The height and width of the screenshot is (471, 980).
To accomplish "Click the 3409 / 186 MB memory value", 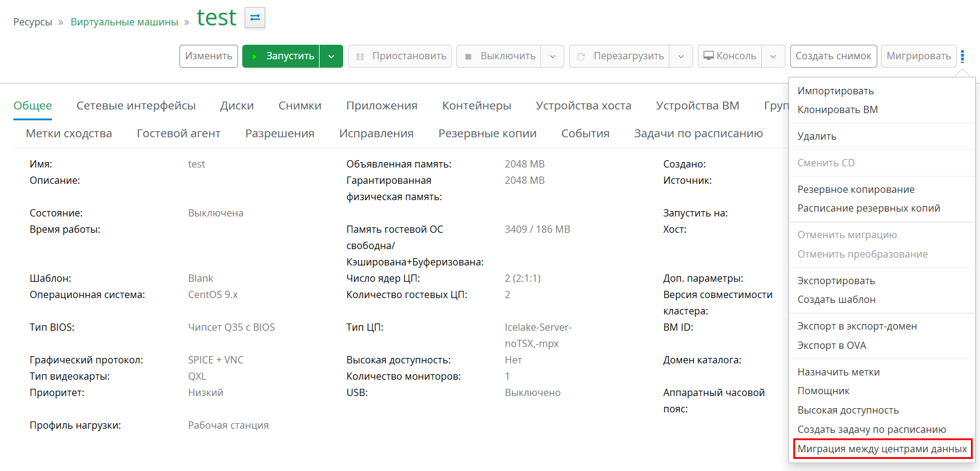I will point(537,229).
